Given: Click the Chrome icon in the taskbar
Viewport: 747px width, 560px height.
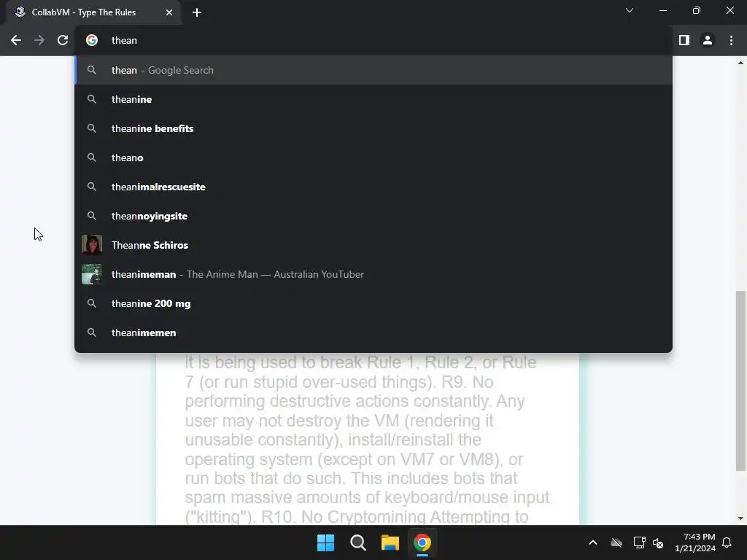Looking at the screenshot, I should (422, 542).
